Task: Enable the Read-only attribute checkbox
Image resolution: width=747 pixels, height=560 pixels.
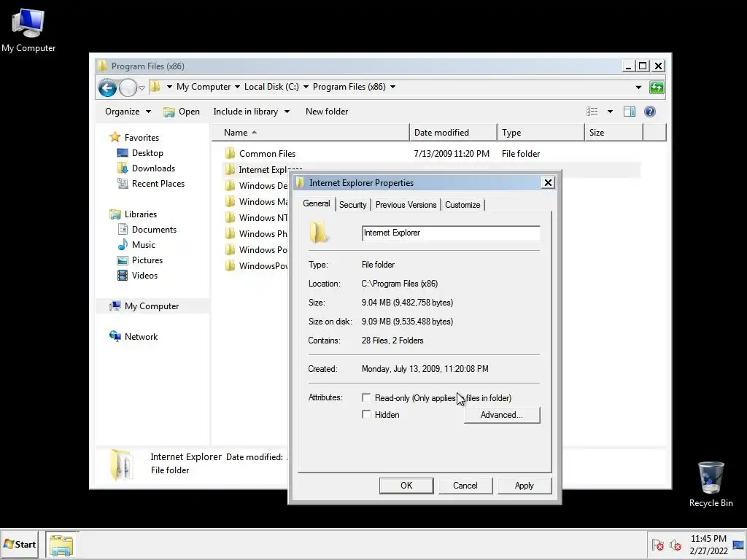Action: 366,397
